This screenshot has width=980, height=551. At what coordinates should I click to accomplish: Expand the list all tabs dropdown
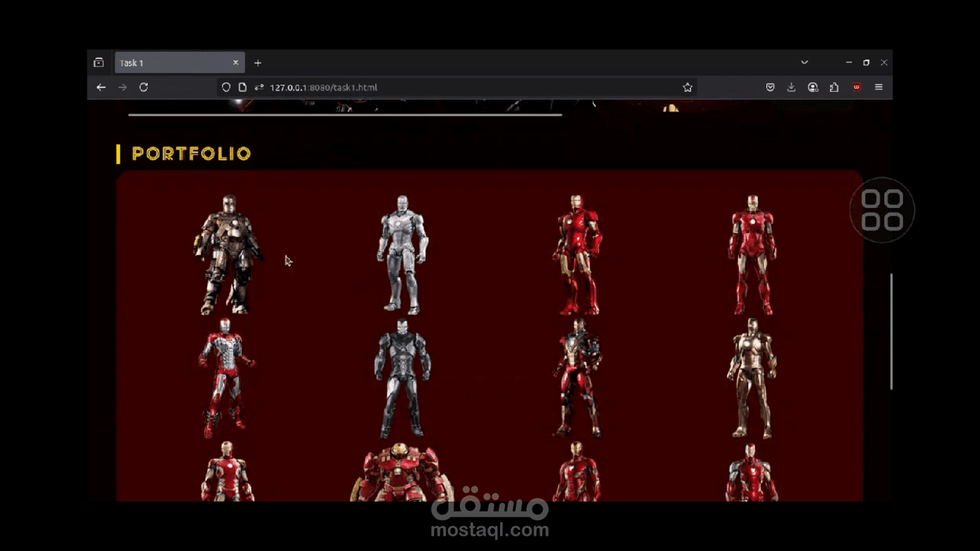[x=804, y=62]
